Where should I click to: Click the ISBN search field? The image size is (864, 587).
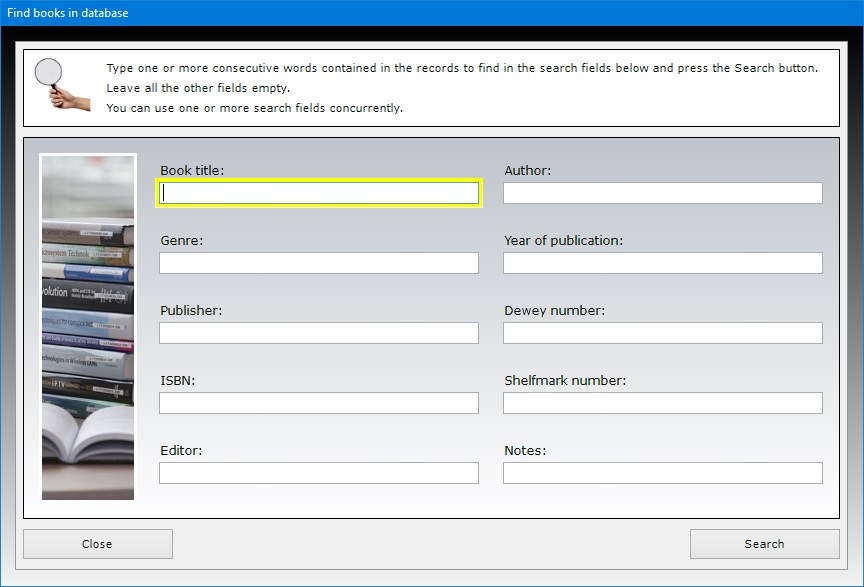pyautogui.click(x=319, y=403)
